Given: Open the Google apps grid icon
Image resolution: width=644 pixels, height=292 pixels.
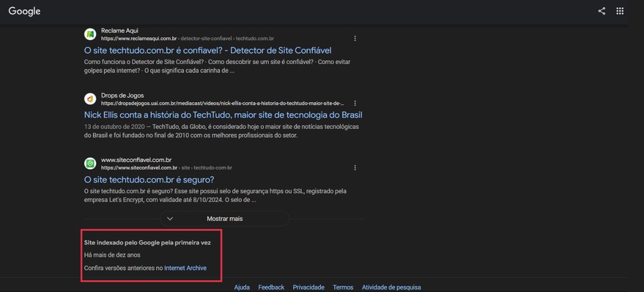Looking at the screenshot, I should (620, 11).
